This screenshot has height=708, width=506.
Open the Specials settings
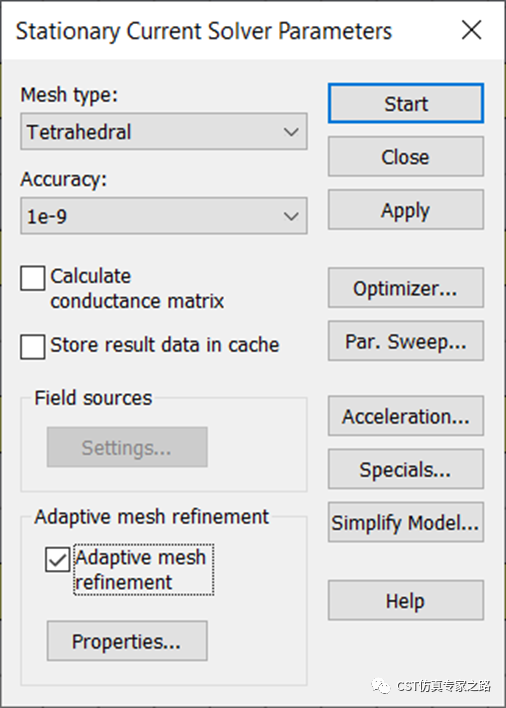pyautogui.click(x=406, y=470)
